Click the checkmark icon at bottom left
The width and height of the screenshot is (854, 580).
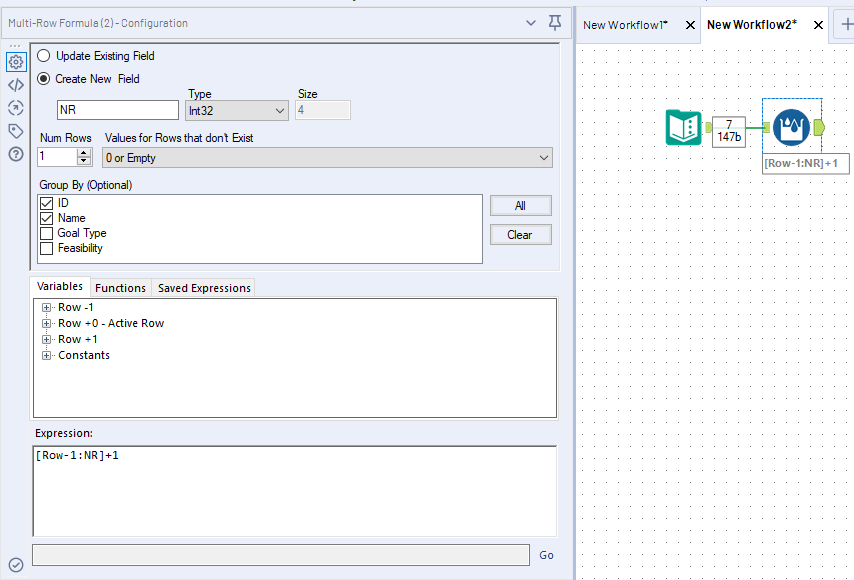point(13,563)
